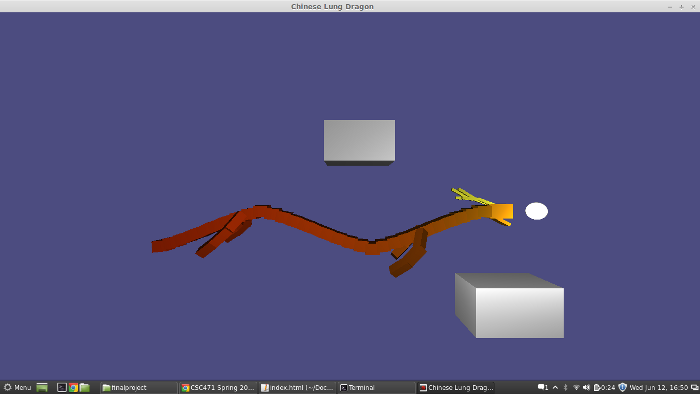Click the show desktop icon beside Menu

coord(42,387)
